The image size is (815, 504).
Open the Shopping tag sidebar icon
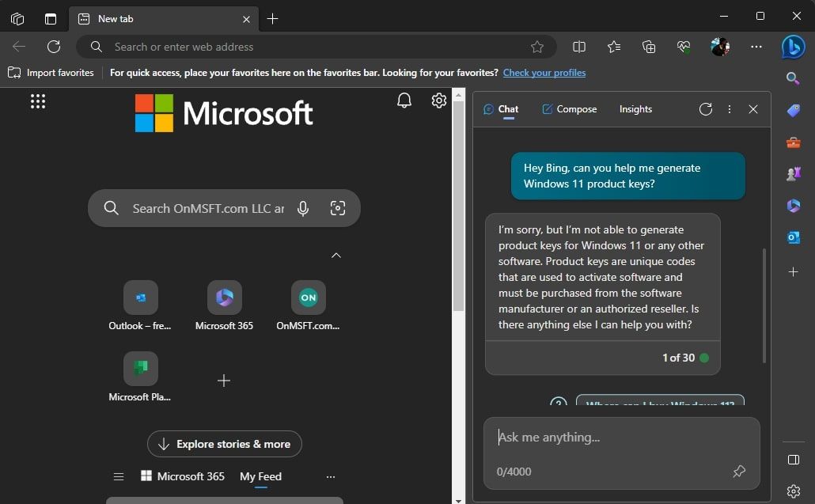coord(793,110)
